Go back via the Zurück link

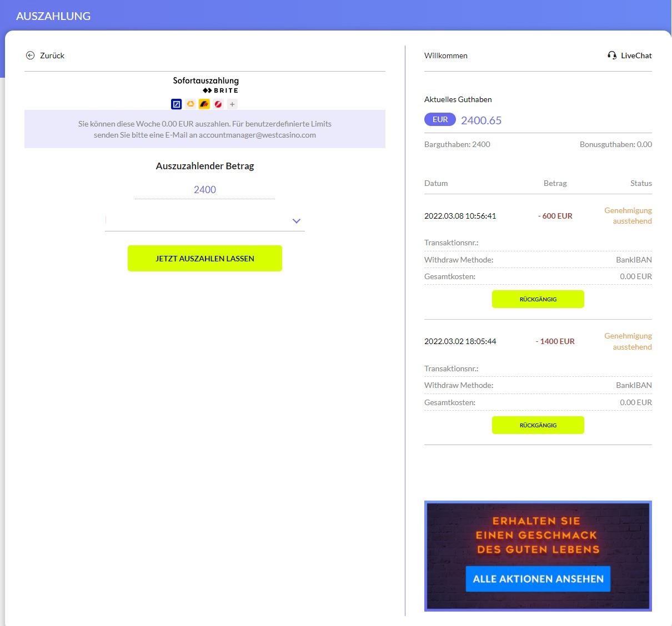point(52,55)
